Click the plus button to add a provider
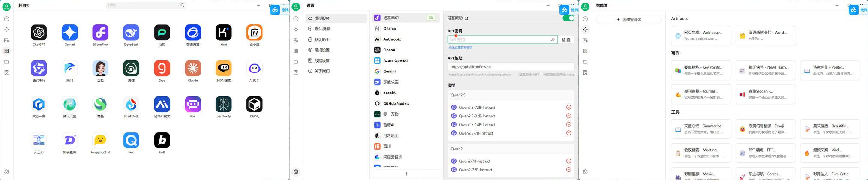 (406, 174)
